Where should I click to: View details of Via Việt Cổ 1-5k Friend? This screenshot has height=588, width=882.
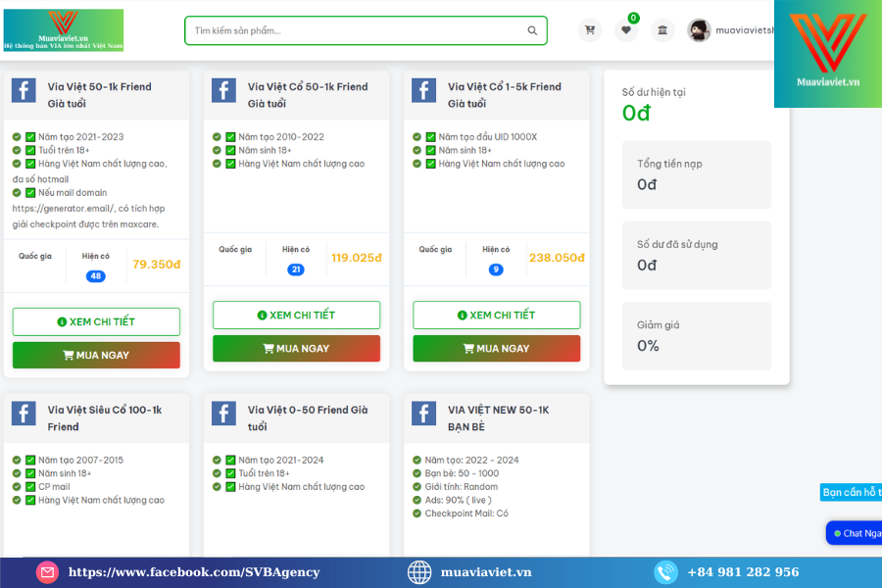497,316
